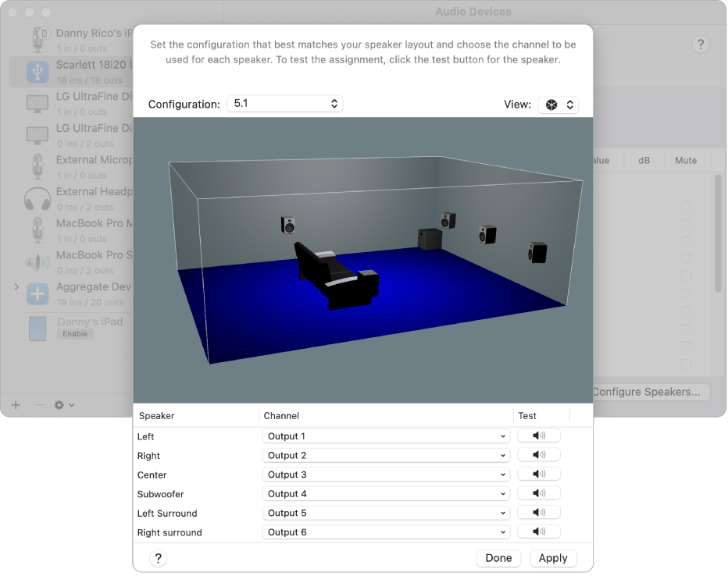This screenshot has width=728, height=576.
Task: Click Done to close the speaker dialog
Action: 498,558
